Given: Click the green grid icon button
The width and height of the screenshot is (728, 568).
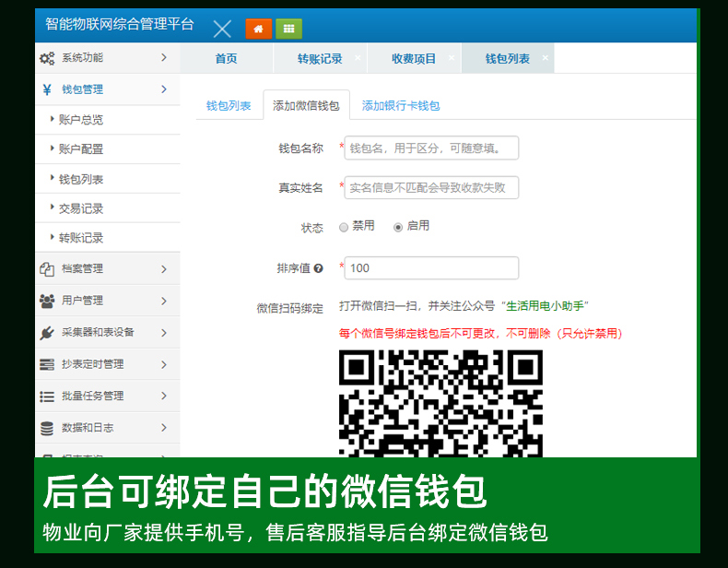Looking at the screenshot, I should (x=288, y=29).
